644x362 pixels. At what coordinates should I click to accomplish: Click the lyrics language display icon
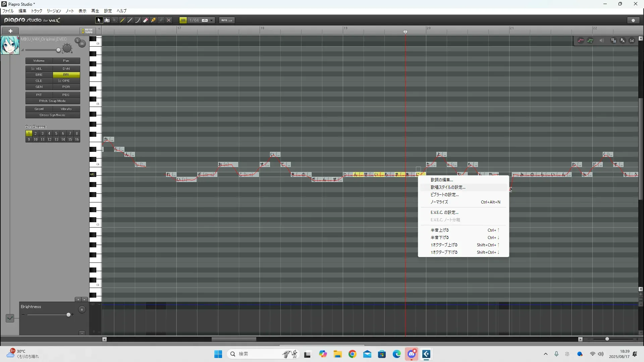(623, 41)
